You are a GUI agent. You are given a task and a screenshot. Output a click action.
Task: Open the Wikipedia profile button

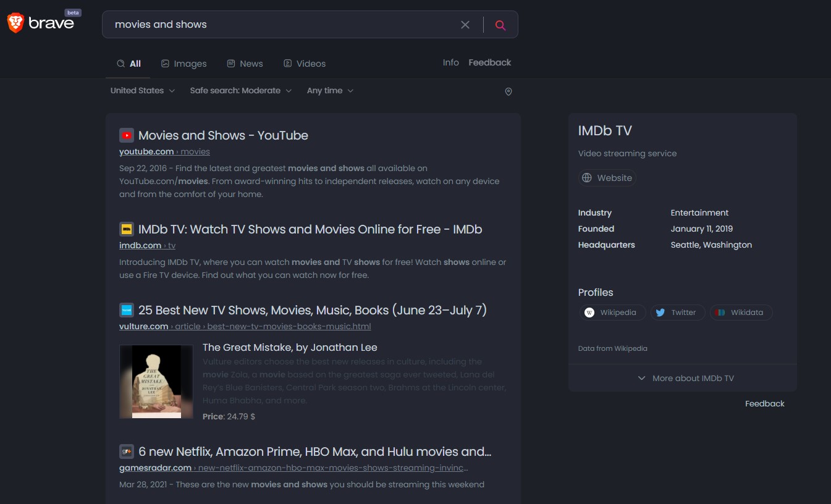coord(612,313)
